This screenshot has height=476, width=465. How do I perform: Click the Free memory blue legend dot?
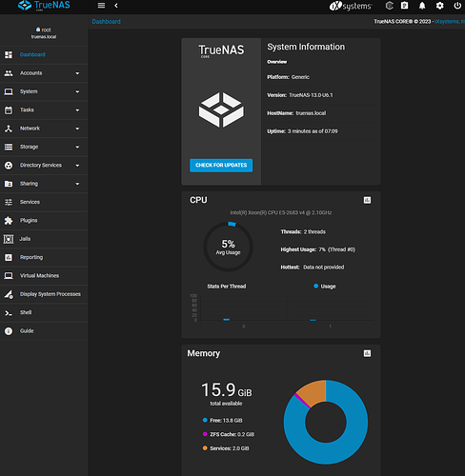(205, 421)
